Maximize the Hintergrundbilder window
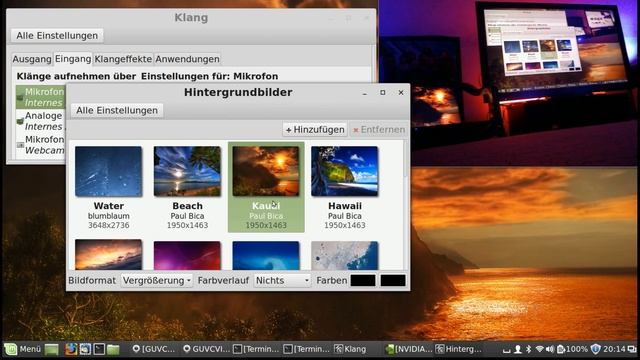Viewport: 640px width, 360px height. (x=383, y=93)
